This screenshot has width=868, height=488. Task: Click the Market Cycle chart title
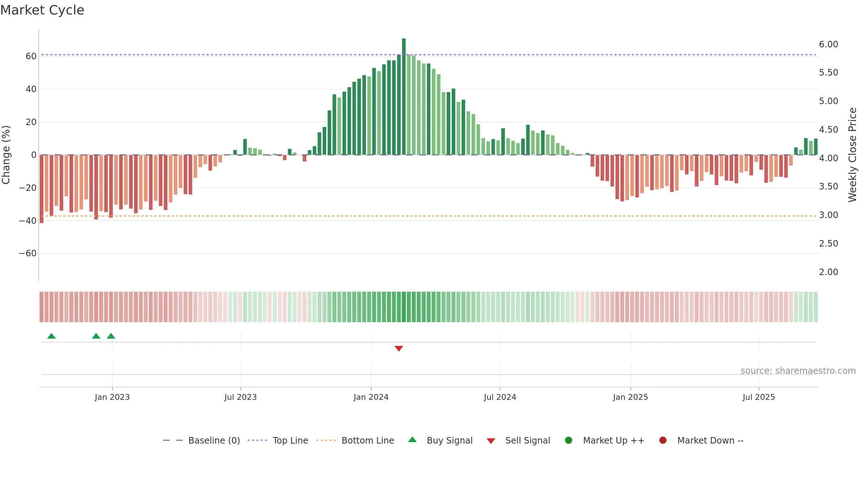(x=42, y=10)
